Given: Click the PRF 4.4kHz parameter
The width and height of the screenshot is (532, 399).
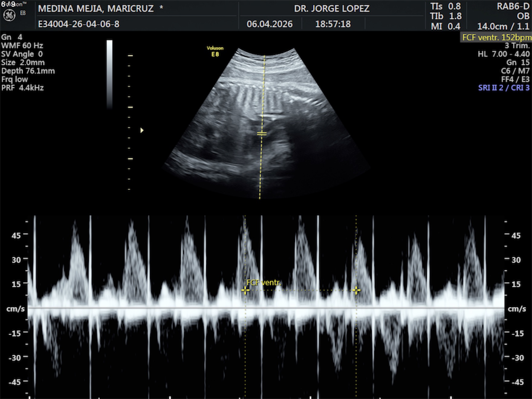Looking at the screenshot, I should [23, 88].
